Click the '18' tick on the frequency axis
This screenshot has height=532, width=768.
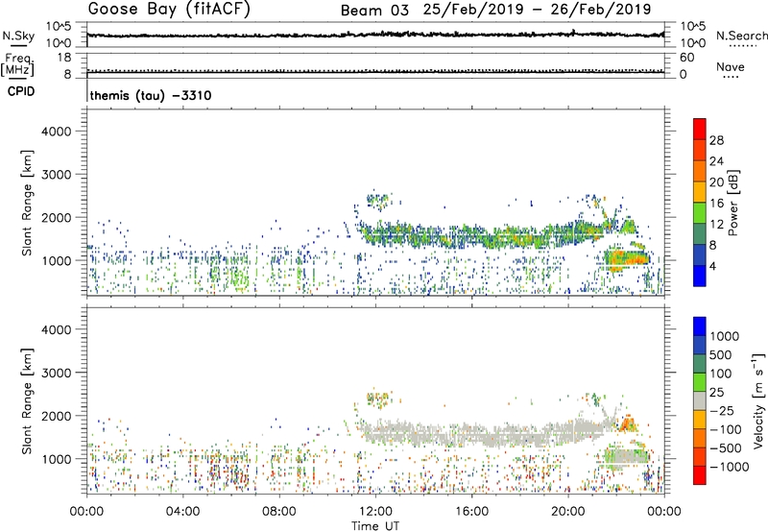[x=65, y=58]
